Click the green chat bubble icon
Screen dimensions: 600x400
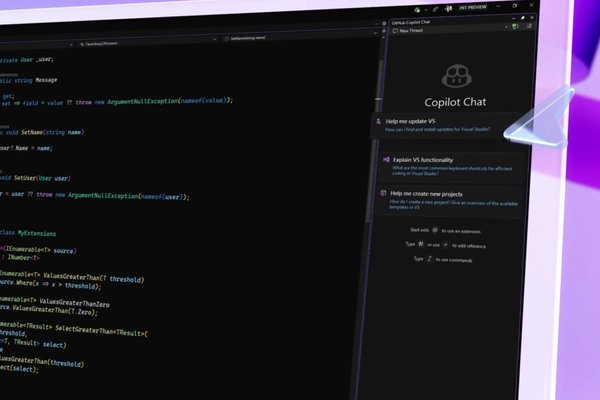tap(515, 26)
